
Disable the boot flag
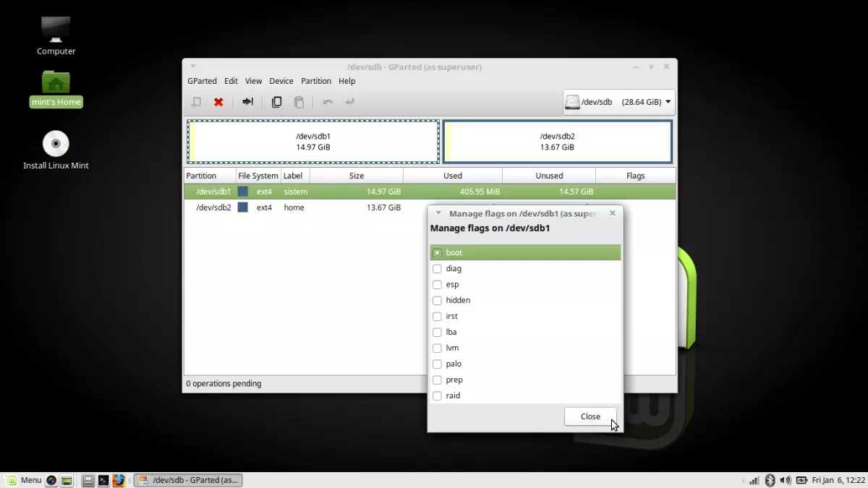click(x=438, y=252)
